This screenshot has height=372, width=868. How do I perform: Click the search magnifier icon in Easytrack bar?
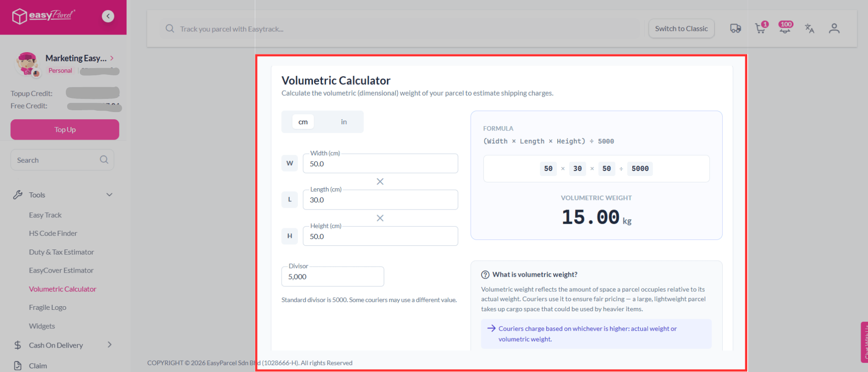point(170,29)
